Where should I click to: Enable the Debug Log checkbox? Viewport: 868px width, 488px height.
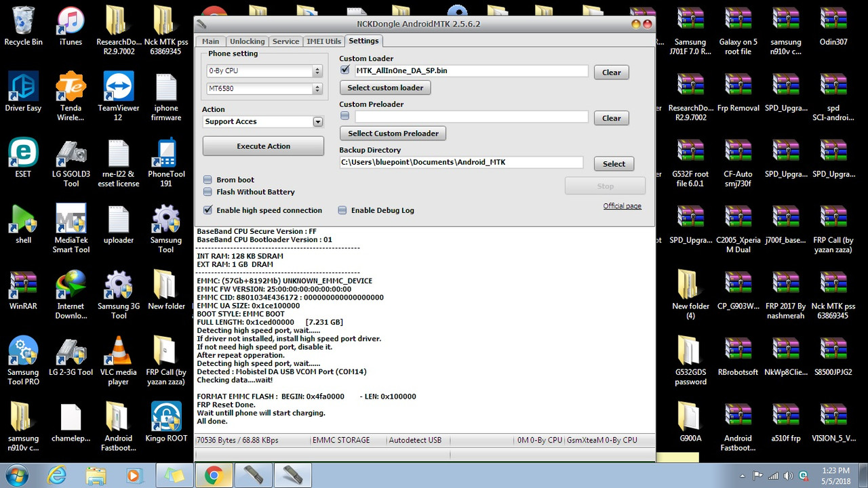pyautogui.click(x=342, y=210)
